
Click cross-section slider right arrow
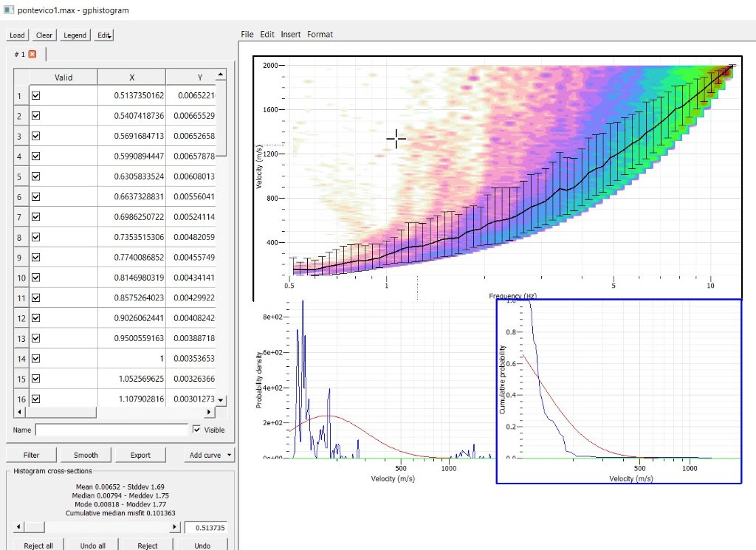click(x=175, y=527)
